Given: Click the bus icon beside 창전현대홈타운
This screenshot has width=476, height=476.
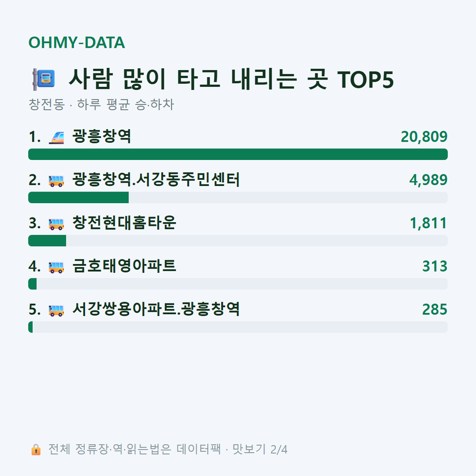Looking at the screenshot, I should pos(56,224).
